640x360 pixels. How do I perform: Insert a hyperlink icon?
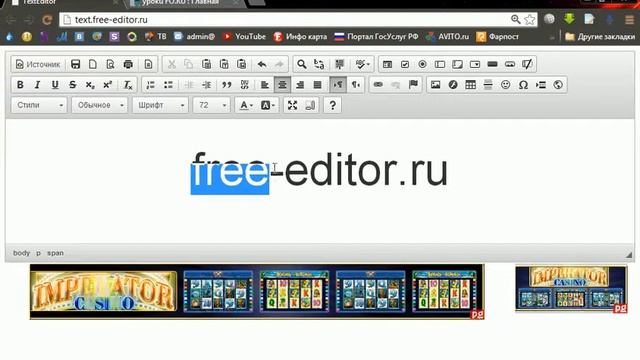378,84
